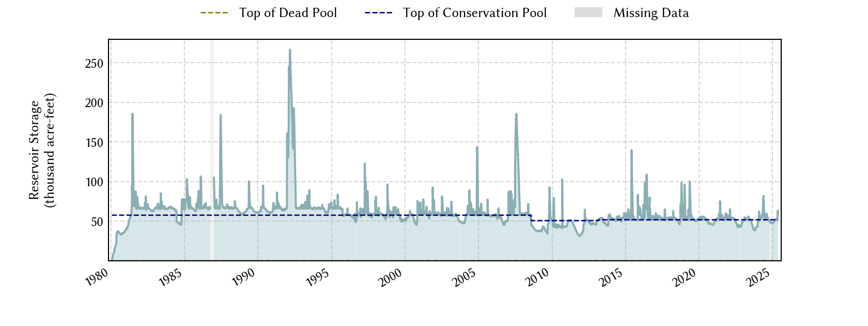868x326 pixels.
Task: Click the navy dashed Conservation Pool legend line
Action: pyautogui.click(x=379, y=13)
